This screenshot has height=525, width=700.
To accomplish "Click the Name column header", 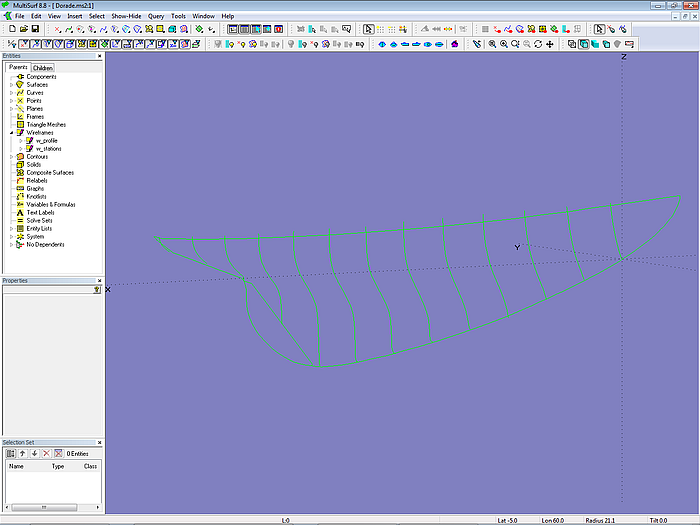I will point(17,466).
